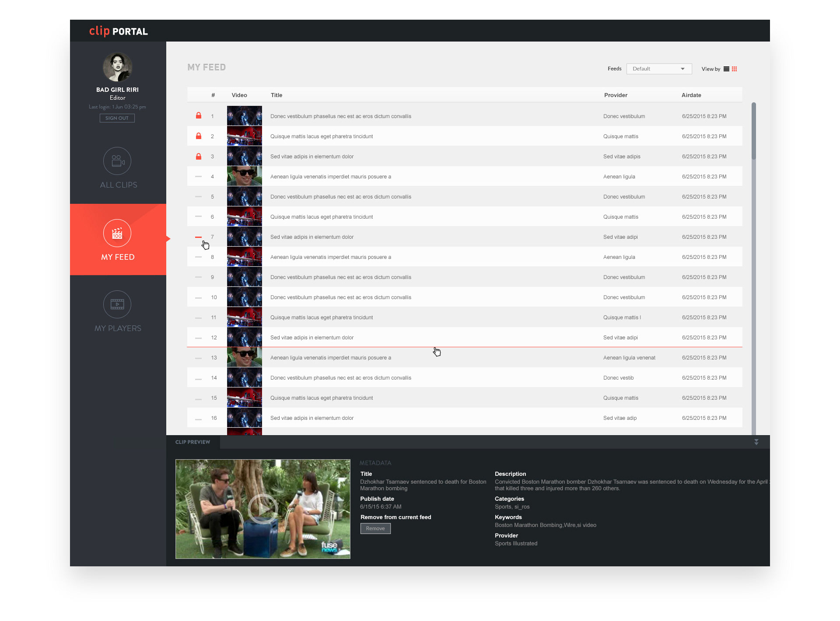840x621 pixels.
Task: Select My Feed clapperboard icon
Action: (x=117, y=233)
